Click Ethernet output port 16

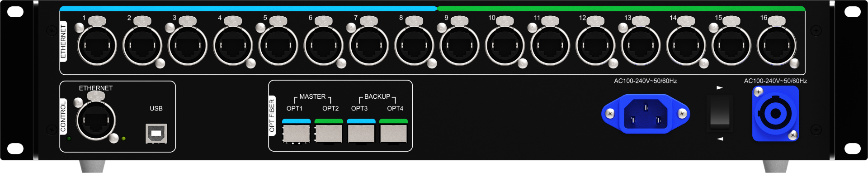click(x=777, y=46)
